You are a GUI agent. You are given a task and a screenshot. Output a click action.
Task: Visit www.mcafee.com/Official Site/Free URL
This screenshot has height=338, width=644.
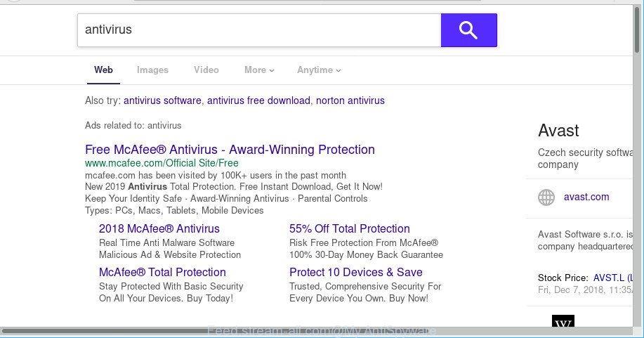[x=162, y=163]
